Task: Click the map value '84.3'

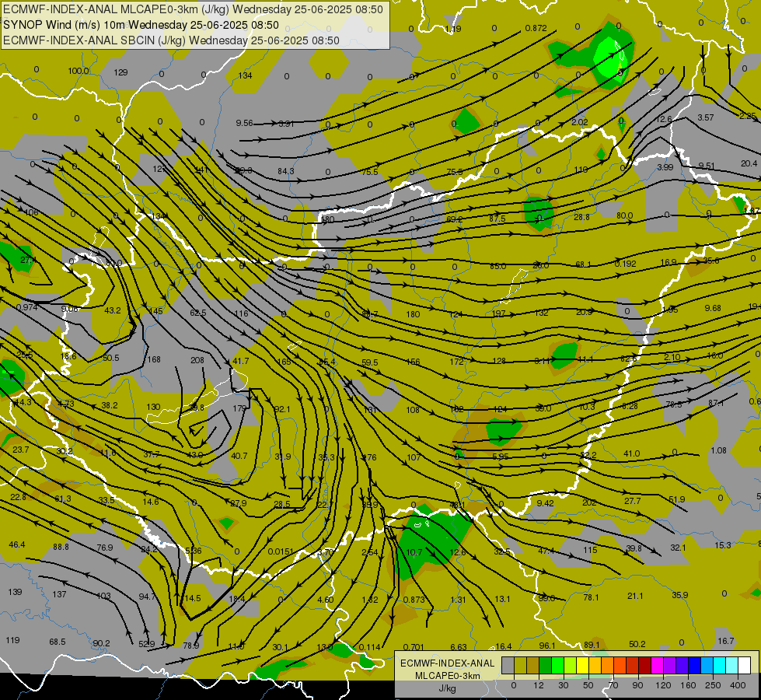Action: [286, 171]
